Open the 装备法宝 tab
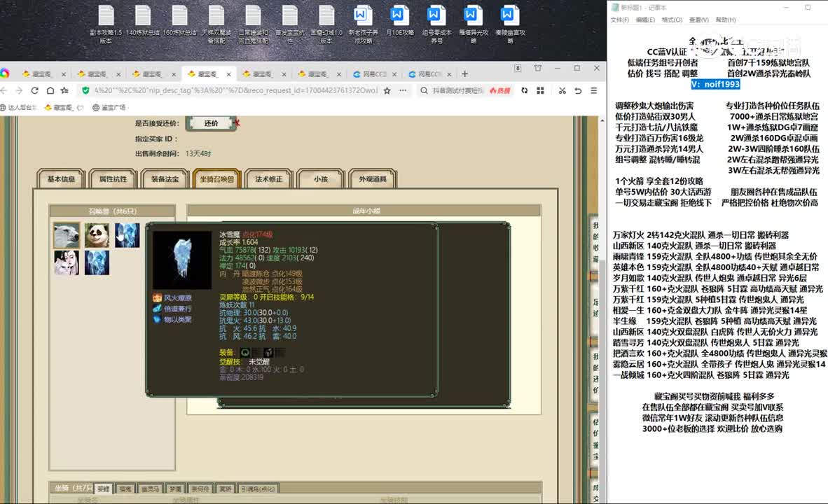This screenshot has height=504, width=828. [165, 179]
